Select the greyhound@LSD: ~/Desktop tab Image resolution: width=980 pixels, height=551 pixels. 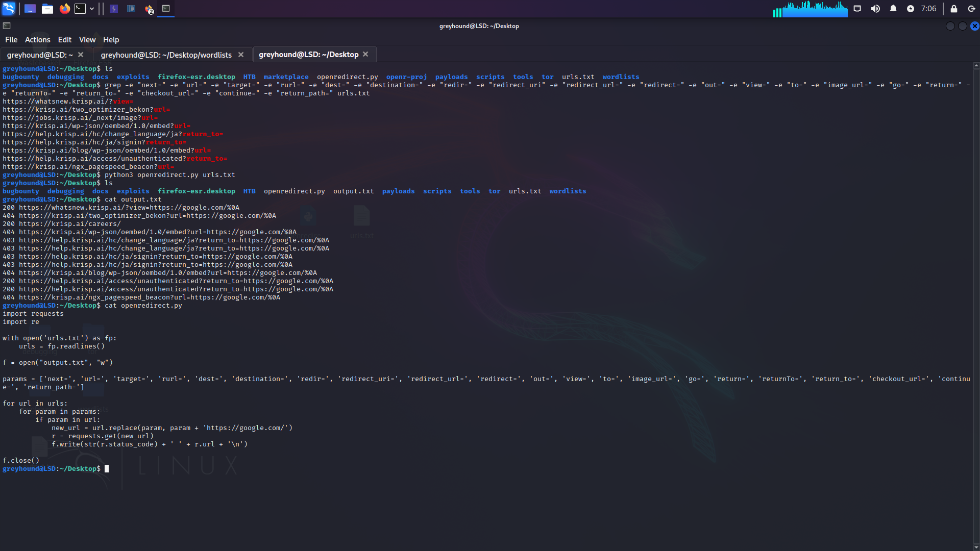pyautogui.click(x=308, y=55)
